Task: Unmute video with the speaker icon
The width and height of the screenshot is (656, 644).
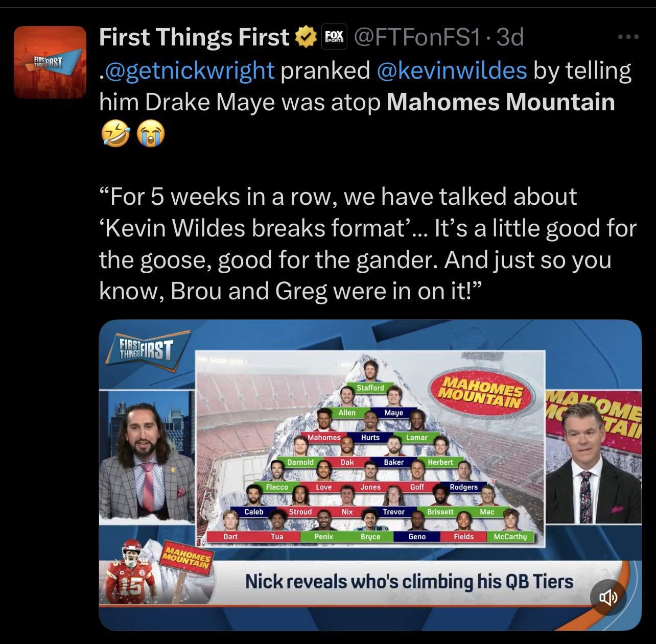Action: [608, 597]
